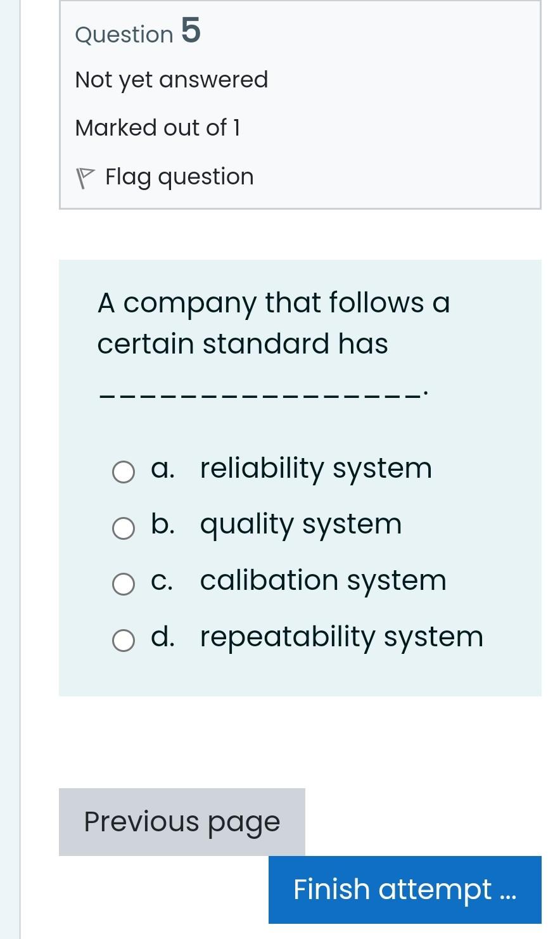The width and height of the screenshot is (560, 939).
Task: Choose the answer 'quality system'
Action: pyautogui.click(x=300, y=525)
